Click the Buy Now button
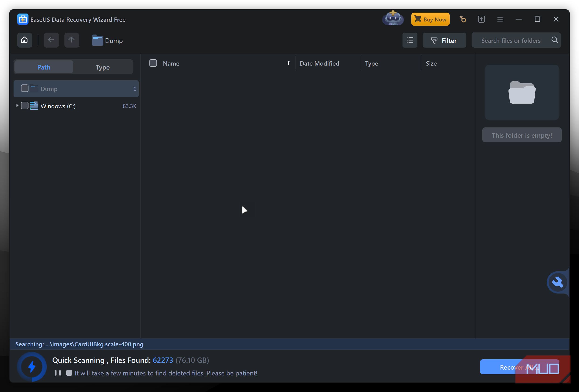The width and height of the screenshot is (579, 392). click(x=430, y=19)
